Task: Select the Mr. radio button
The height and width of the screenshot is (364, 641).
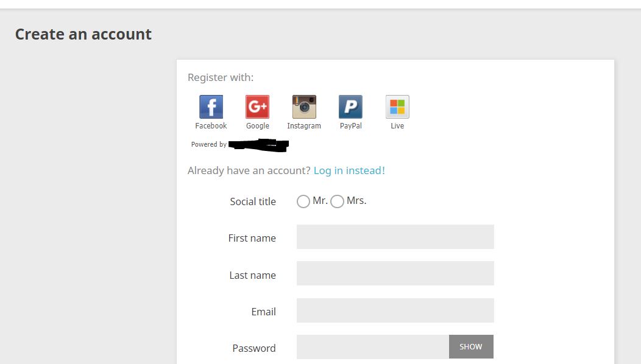Action: pos(303,201)
